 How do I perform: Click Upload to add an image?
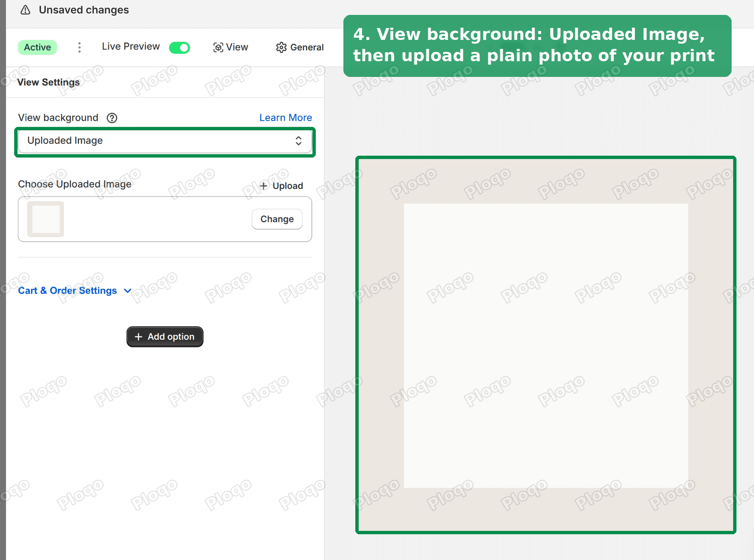tap(281, 186)
